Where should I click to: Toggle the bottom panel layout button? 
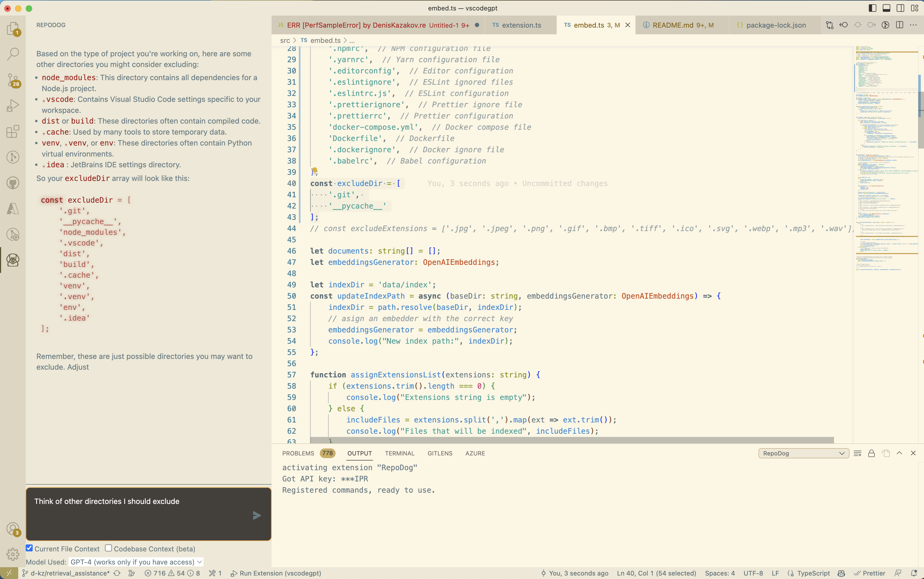[x=887, y=8]
